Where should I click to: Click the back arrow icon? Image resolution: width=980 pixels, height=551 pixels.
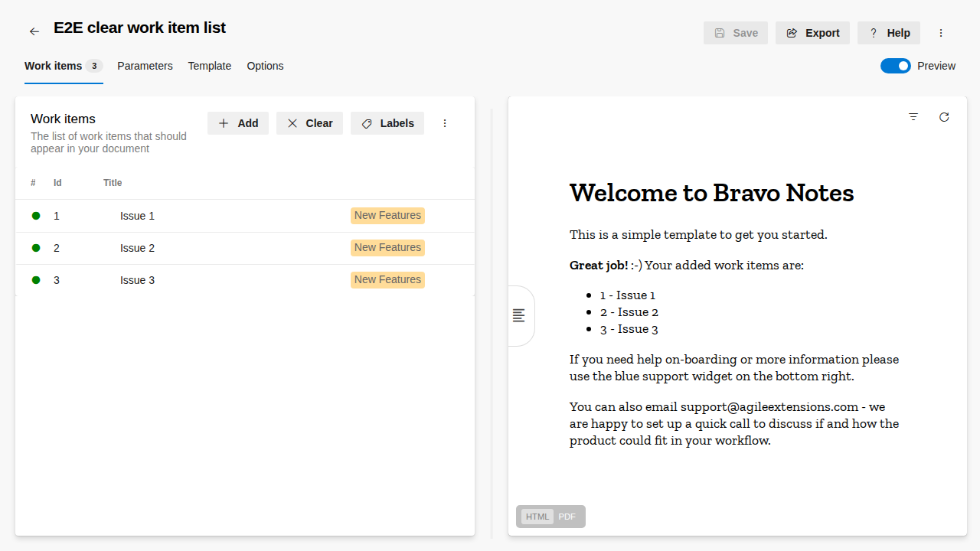pos(34,31)
